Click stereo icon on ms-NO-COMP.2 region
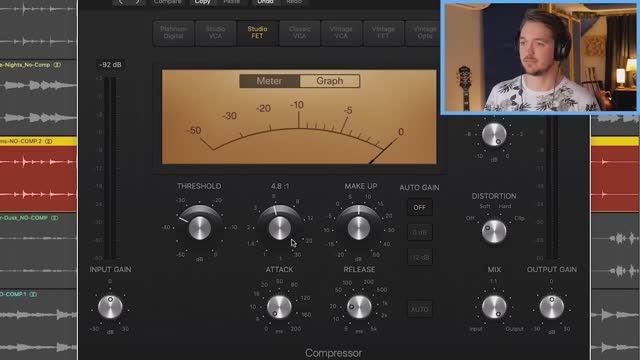640x360 pixels. (x=49, y=141)
